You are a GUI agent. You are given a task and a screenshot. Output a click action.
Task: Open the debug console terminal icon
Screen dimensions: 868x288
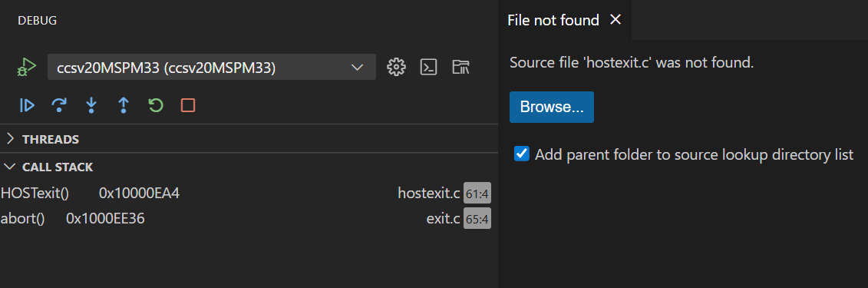pos(428,67)
